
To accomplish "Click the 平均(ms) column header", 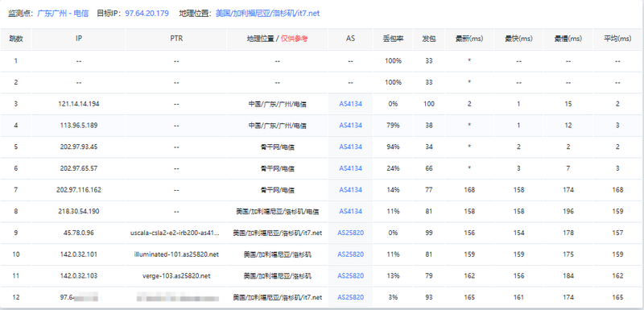I will (x=617, y=39).
